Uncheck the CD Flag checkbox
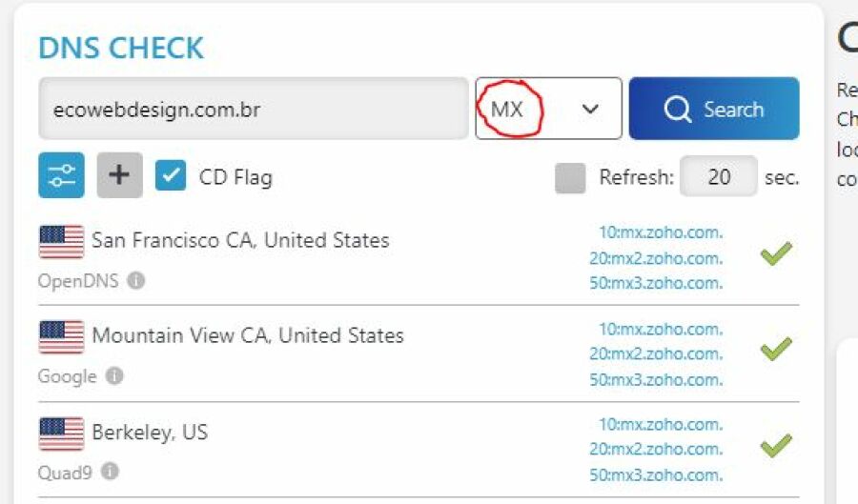 (x=171, y=176)
